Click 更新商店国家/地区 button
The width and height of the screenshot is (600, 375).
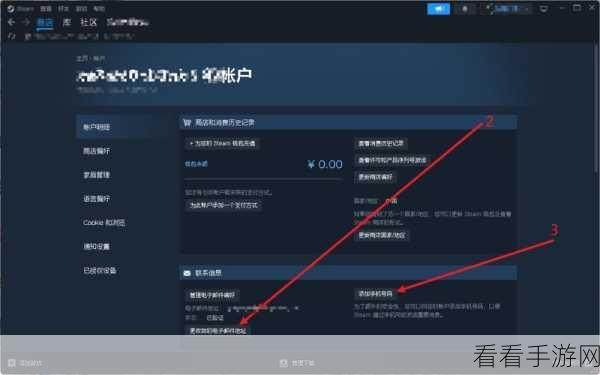point(382,235)
